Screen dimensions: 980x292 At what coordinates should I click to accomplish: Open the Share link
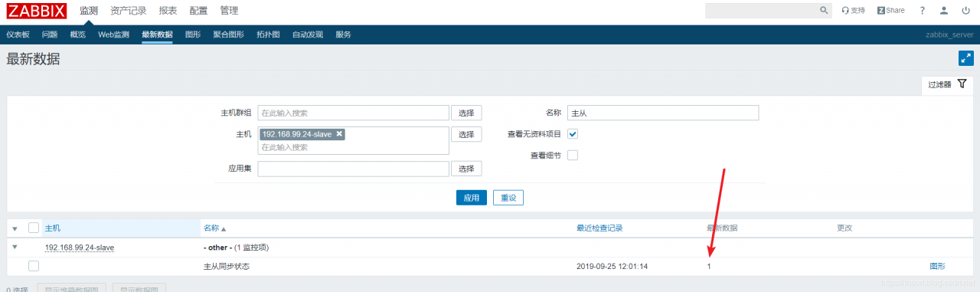pyautogui.click(x=890, y=11)
